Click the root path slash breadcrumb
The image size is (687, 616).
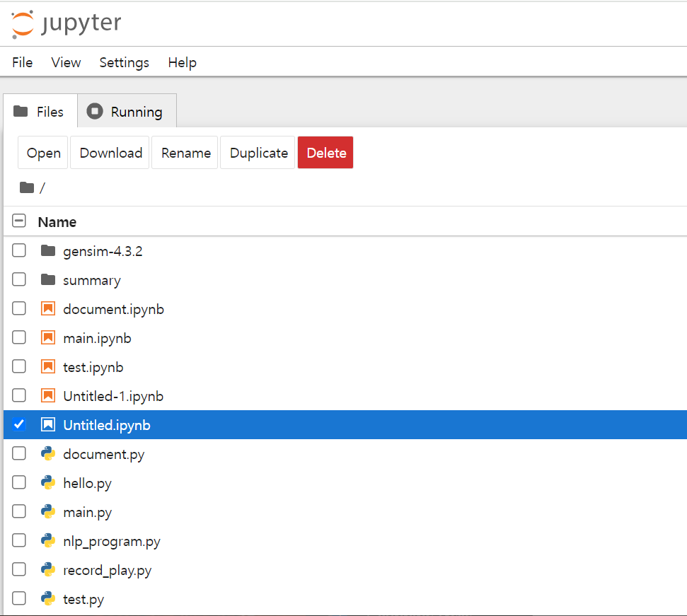coord(42,188)
